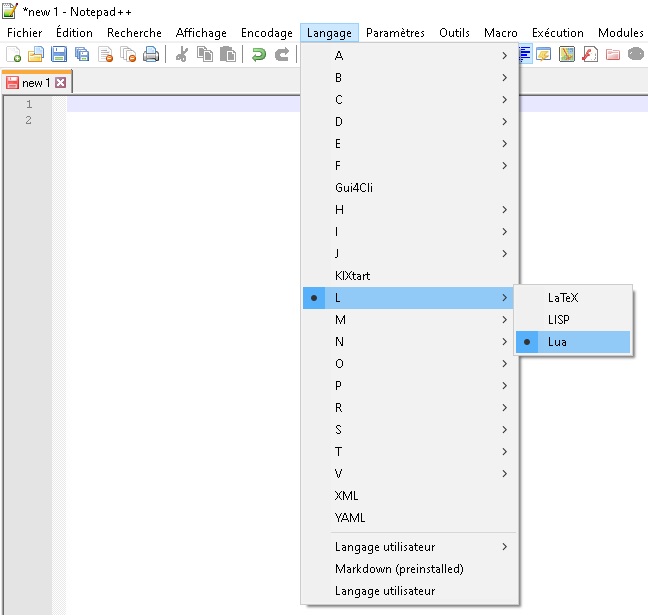Viewport: 648px width, 615px height.
Task: Expand the B languages submenu
Action: click(x=410, y=77)
